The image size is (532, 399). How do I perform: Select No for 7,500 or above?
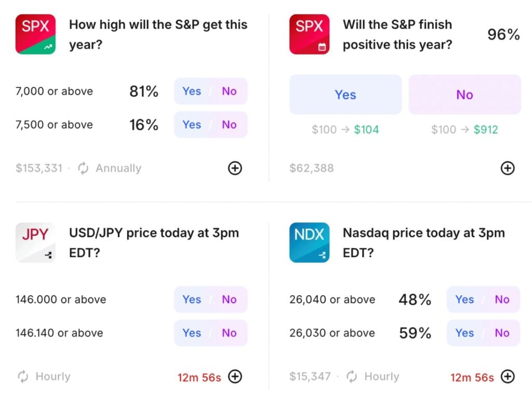click(x=229, y=125)
